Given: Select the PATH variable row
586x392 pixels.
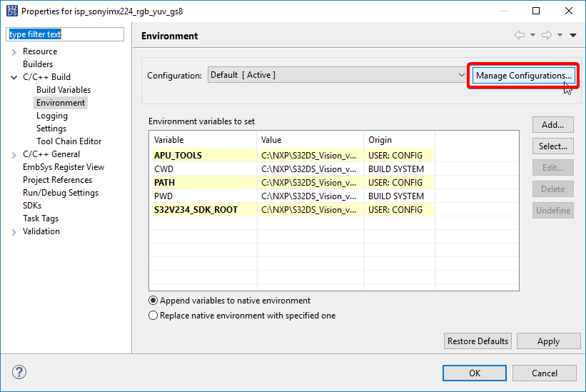Looking at the screenshot, I should point(334,182).
